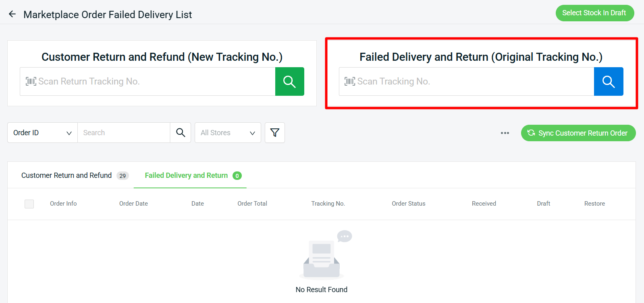
Task: Toggle the select-all checkbox in table header
Action: click(x=29, y=204)
